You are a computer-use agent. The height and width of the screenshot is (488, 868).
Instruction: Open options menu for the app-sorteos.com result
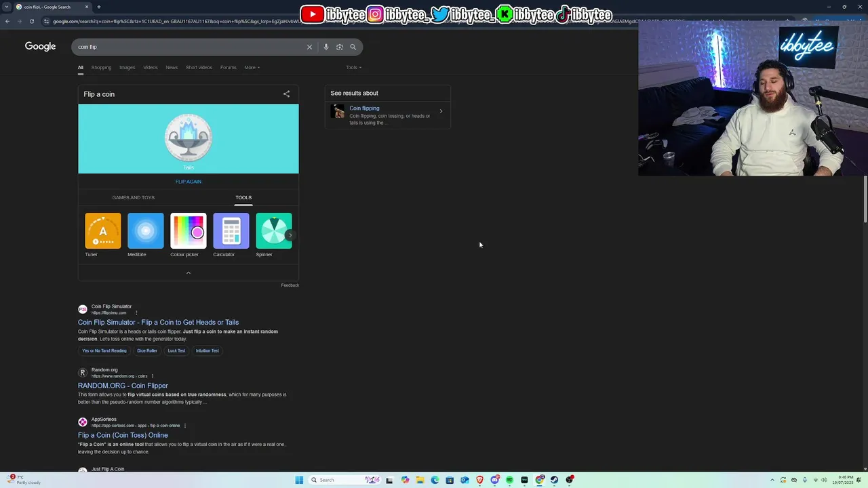coord(185,426)
